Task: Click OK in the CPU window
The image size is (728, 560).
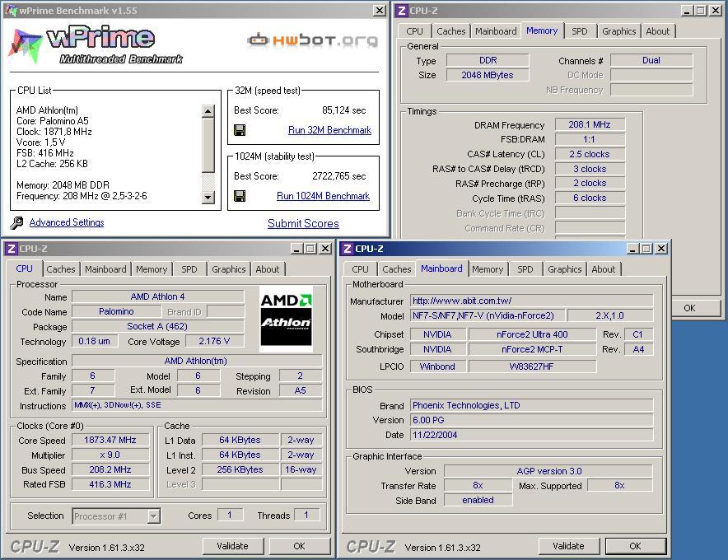Action: click(300, 546)
